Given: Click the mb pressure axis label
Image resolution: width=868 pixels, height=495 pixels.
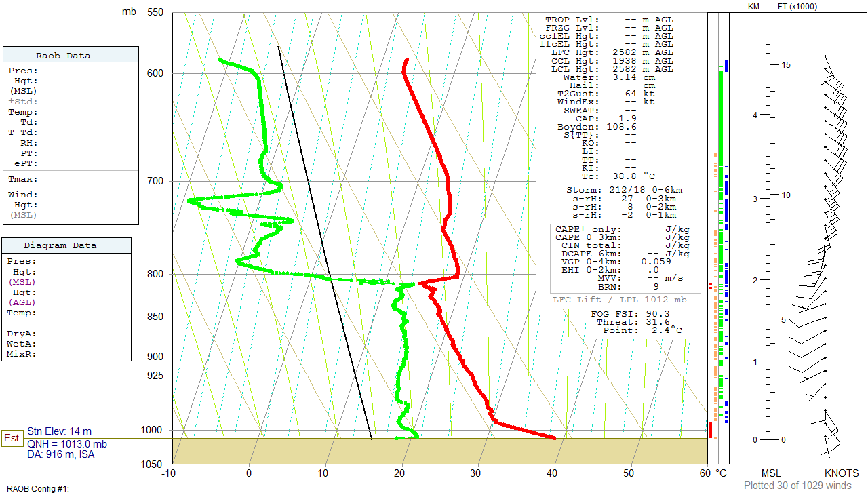Looking at the screenshot, I should tap(129, 12).
